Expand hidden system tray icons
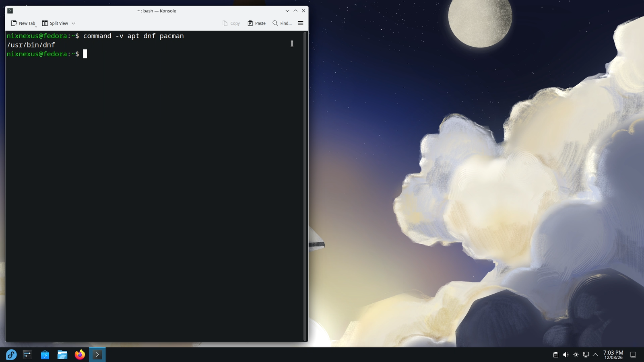The height and width of the screenshot is (362, 644). coord(595,355)
